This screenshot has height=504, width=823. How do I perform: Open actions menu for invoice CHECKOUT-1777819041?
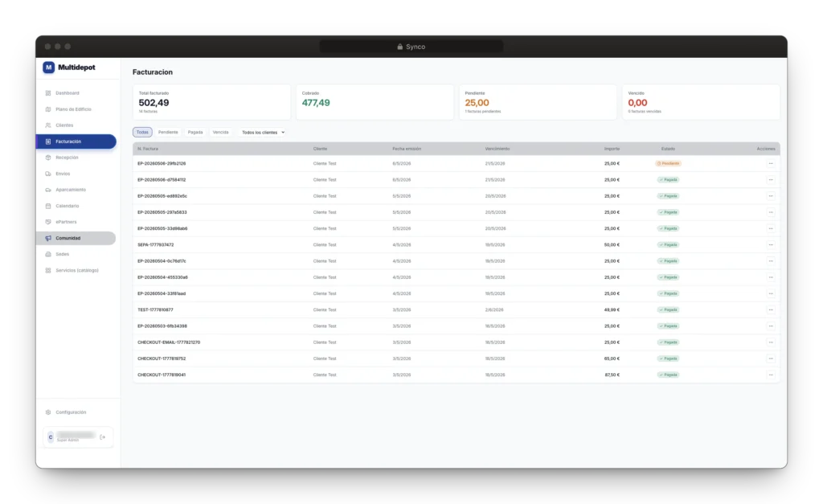pos(771,375)
